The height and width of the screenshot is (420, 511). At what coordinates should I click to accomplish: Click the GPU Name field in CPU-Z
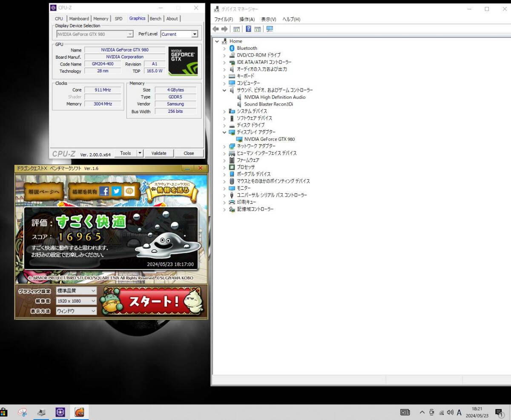point(125,50)
